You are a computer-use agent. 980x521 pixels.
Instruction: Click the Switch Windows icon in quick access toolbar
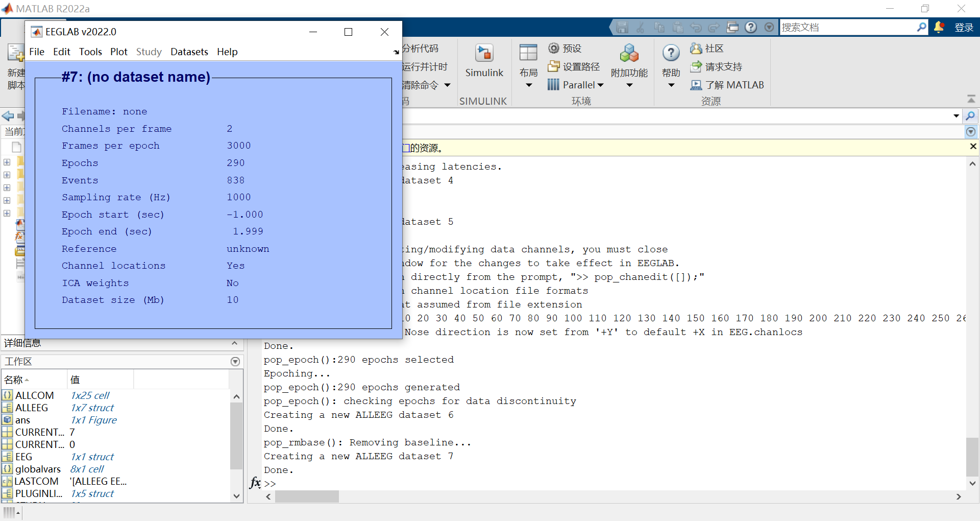coord(732,27)
